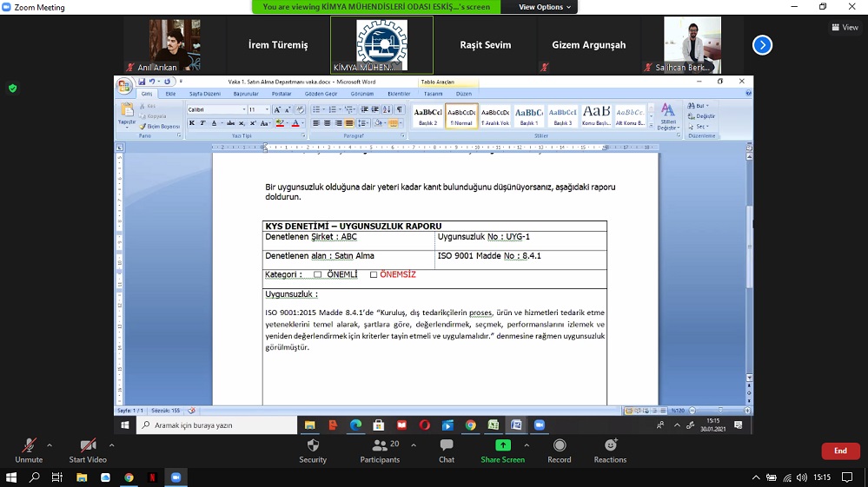Viewport: 868px width, 487px height.
Task: Open the Ekle ribbon tab in Word
Action: coord(170,94)
